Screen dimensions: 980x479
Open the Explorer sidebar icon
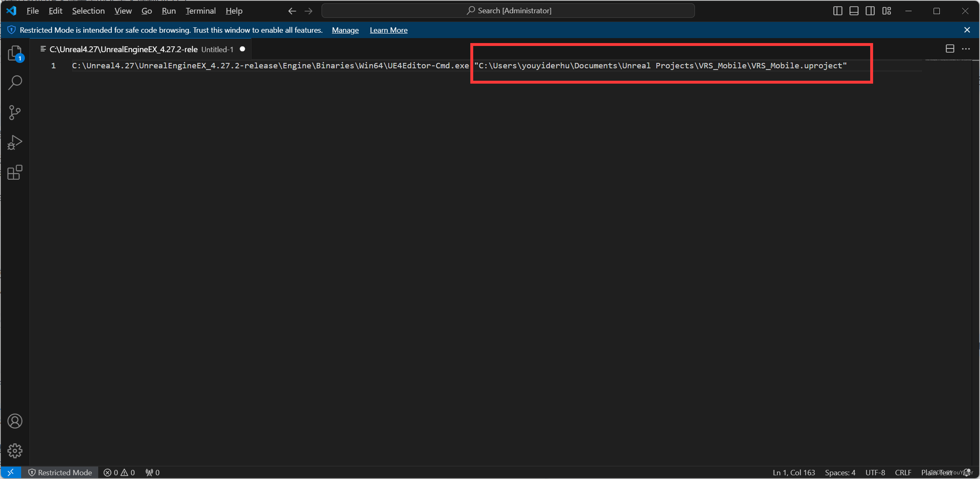[15, 53]
